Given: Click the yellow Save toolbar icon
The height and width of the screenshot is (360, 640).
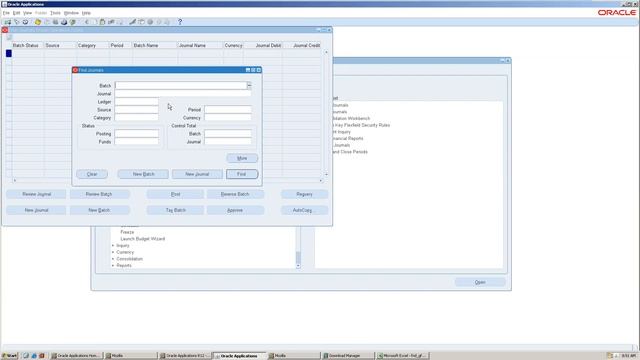Looking at the screenshot, I should [38, 22].
